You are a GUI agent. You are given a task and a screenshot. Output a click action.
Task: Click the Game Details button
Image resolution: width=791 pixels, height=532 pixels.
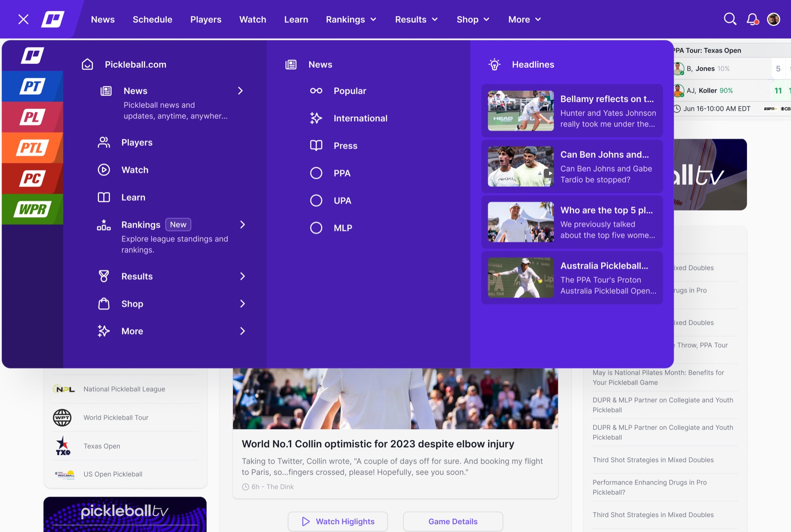pos(453,521)
